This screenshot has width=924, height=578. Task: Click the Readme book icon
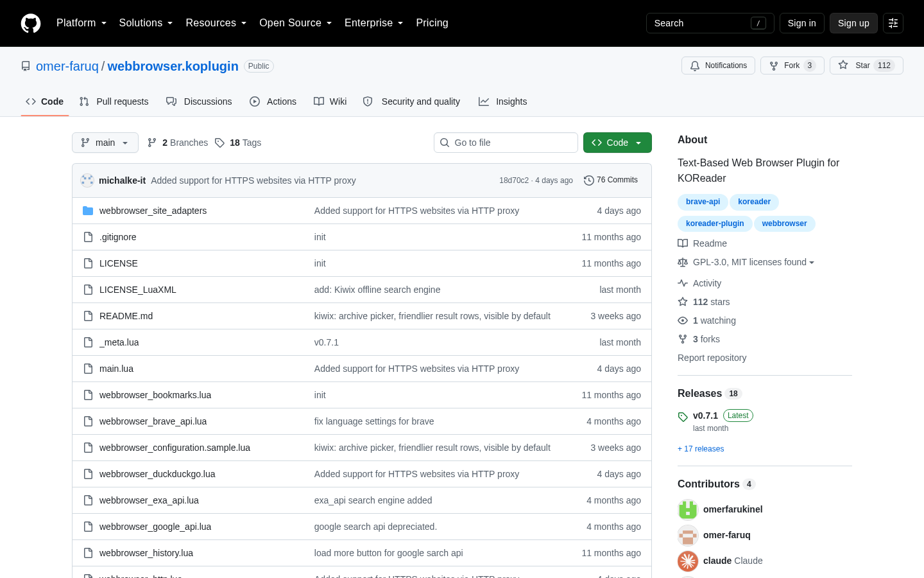tap(683, 243)
